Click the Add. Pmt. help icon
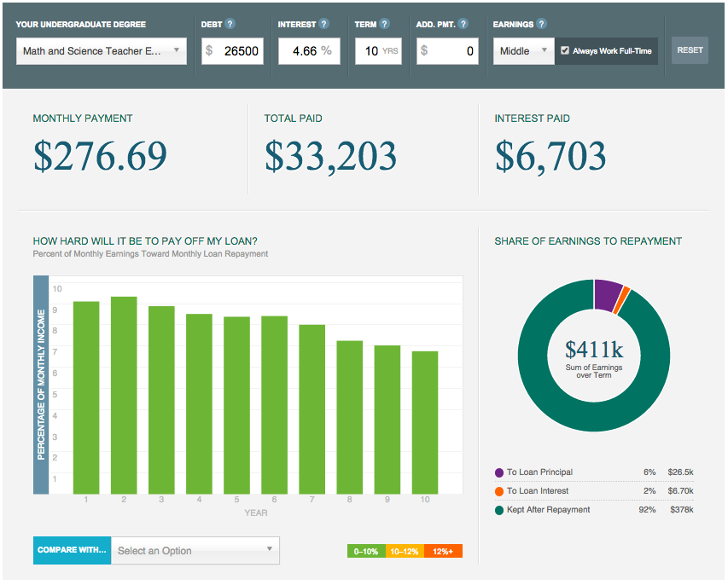Screen dimensions: 728x585 pos(463,24)
